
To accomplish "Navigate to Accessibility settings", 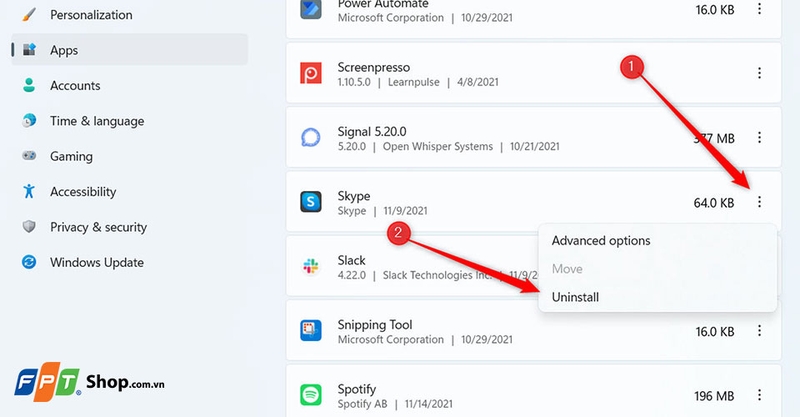I will tap(130, 191).
